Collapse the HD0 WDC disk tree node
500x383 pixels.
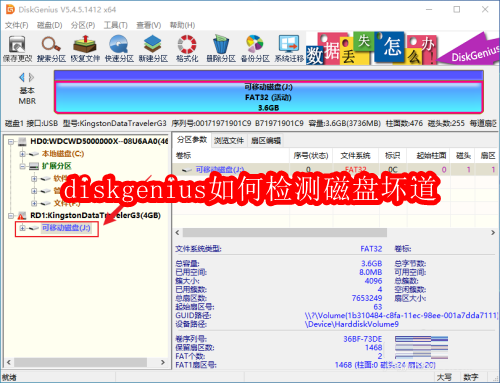pos(11,142)
